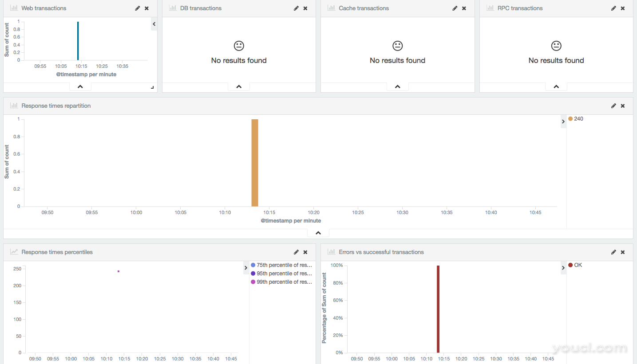Click the data point in Response times percentiles
Screen dimensions: 637x364
click(119, 271)
